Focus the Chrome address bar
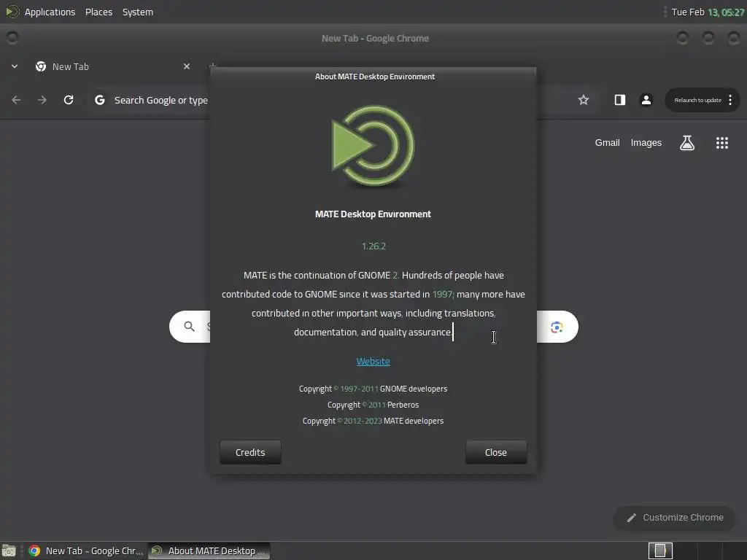This screenshot has height=560, width=747. (x=161, y=100)
